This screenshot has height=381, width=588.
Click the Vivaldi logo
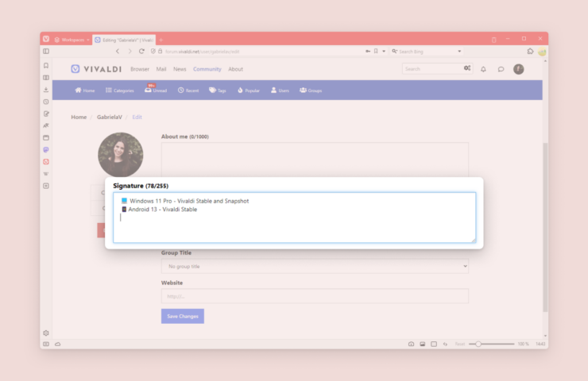point(96,69)
